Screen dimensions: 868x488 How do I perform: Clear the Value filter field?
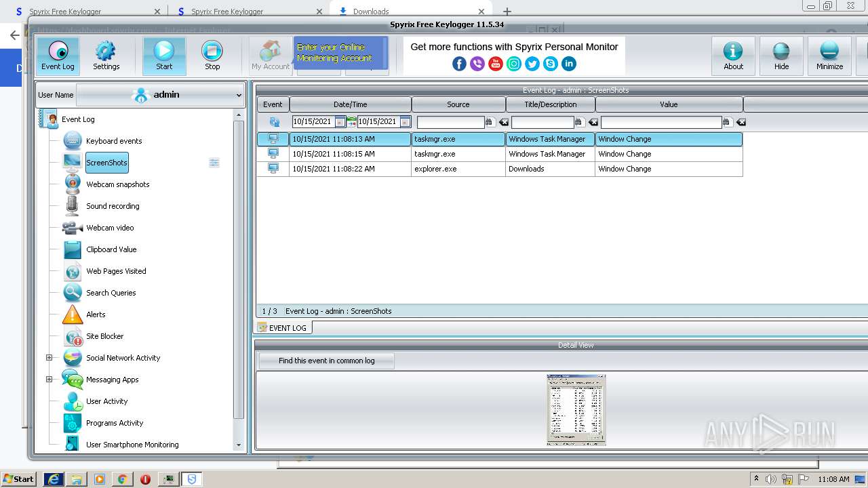click(741, 122)
